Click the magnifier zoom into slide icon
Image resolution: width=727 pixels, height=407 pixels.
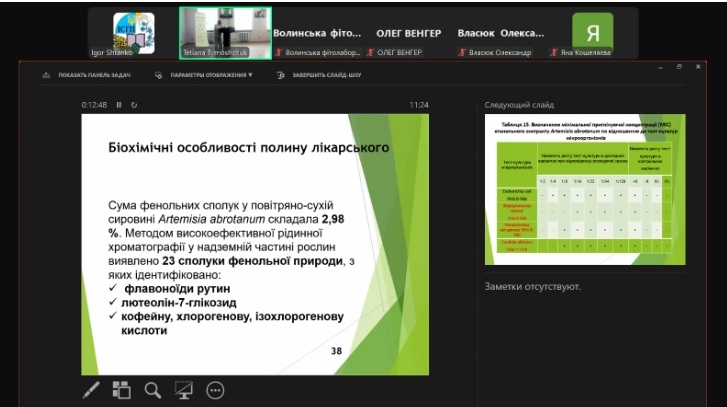pyautogui.click(x=153, y=390)
